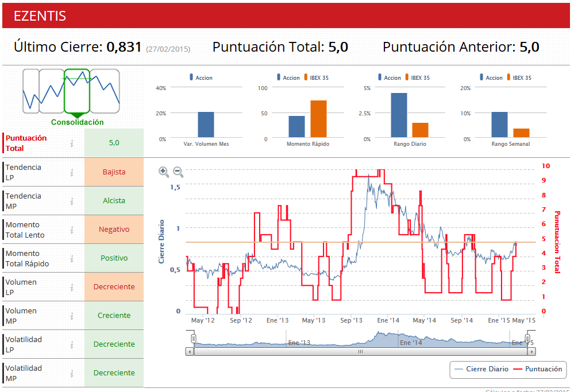Image resolution: width=574 pixels, height=392 pixels.
Task: Click the Puntuacion Total right axis title
Action: (557, 242)
